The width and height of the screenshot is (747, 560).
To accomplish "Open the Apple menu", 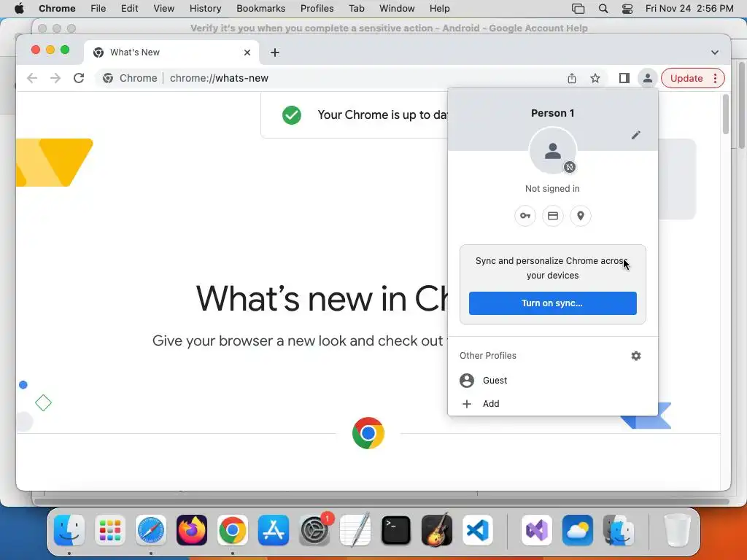I will point(19,9).
